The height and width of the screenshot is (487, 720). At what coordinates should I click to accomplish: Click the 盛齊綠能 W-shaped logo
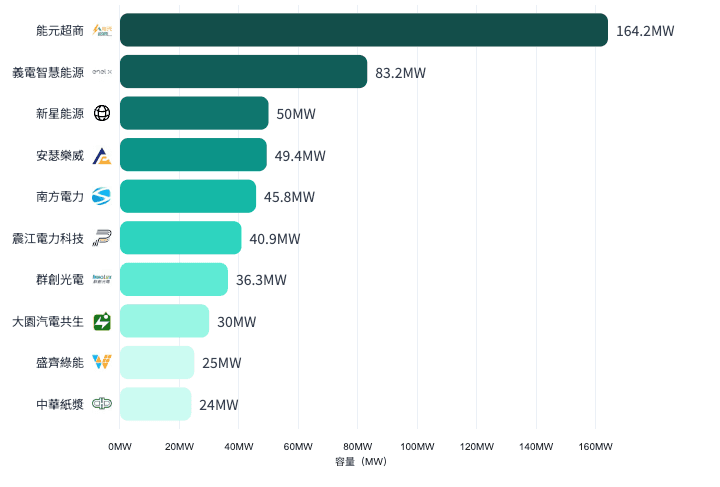(102, 363)
